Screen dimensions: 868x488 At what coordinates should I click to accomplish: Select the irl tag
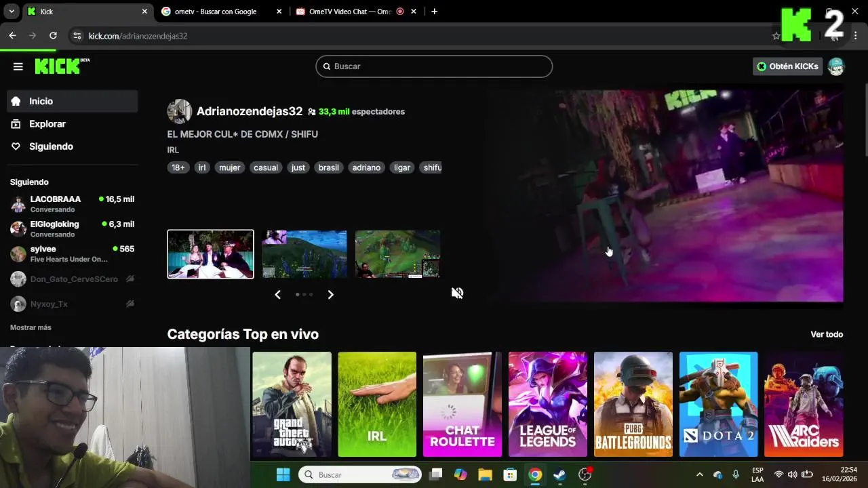[202, 167]
